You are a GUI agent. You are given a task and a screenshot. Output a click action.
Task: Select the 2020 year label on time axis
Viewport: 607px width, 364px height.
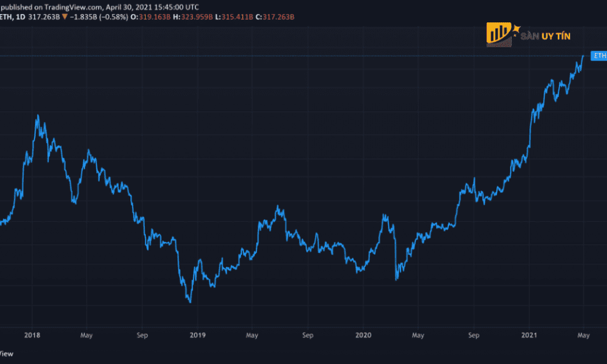tap(363, 335)
